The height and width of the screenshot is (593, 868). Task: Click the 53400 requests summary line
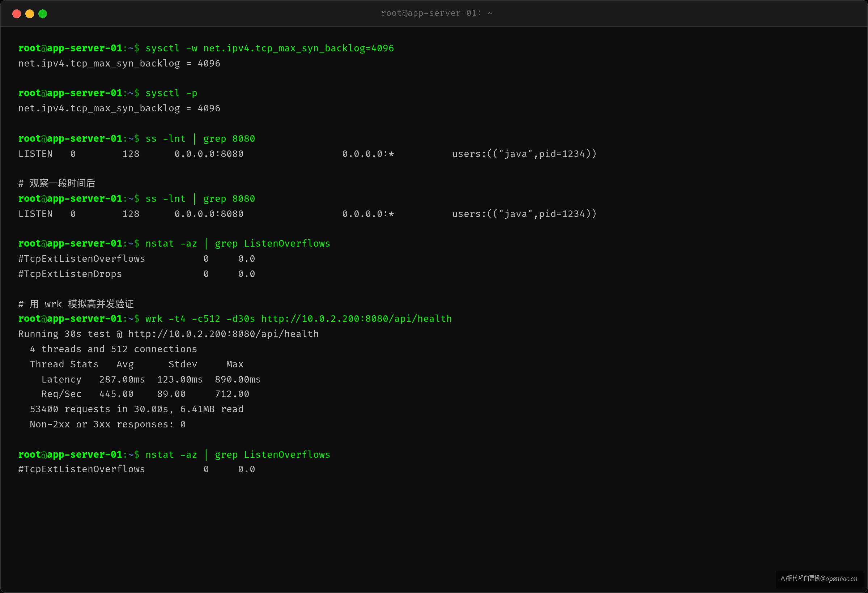(x=136, y=409)
